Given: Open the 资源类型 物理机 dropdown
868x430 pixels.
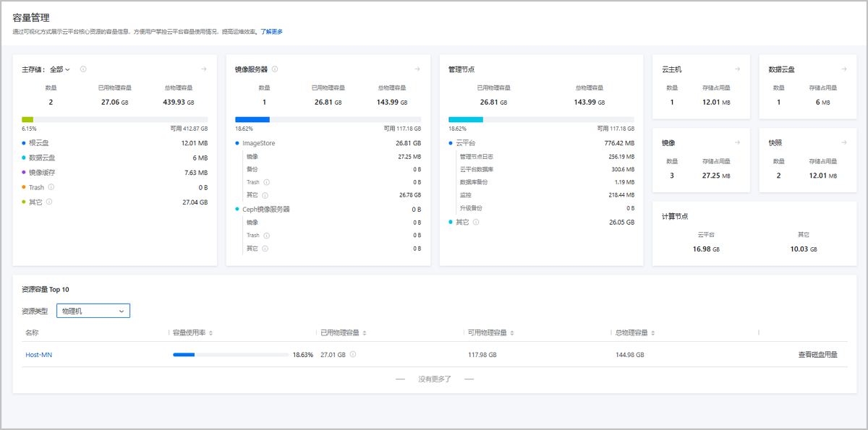Looking at the screenshot, I should (93, 311).
